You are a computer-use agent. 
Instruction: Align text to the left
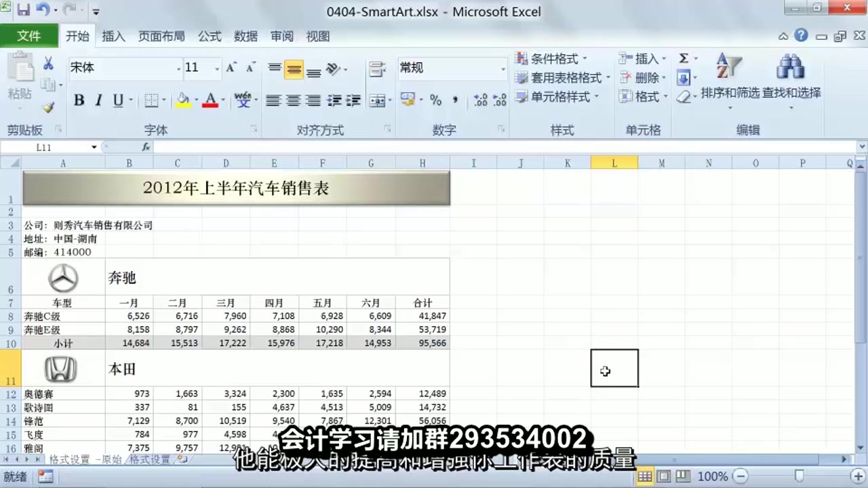click(273, 100)
